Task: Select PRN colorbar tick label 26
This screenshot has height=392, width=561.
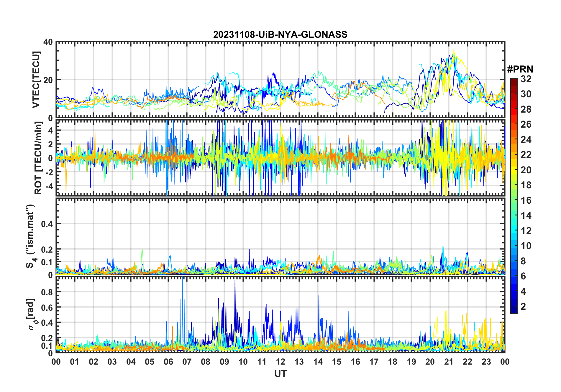Action: pos(526,124)
